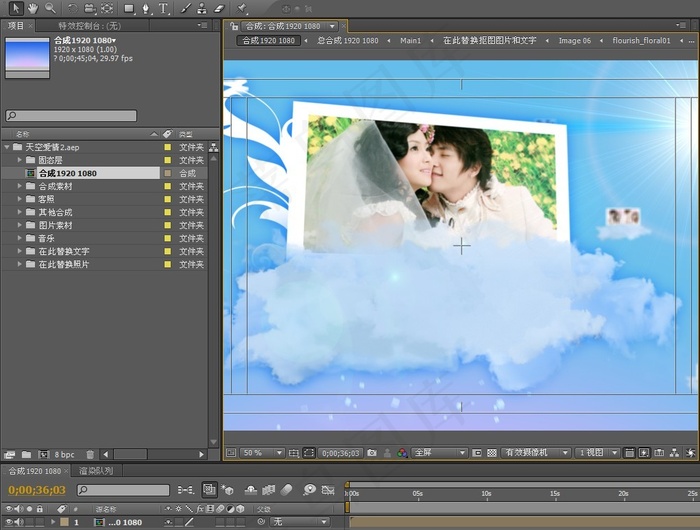Navigate to 总合成 1920 1080 breadcrumb
The height and width of the screenshot is (530, 700).
(348, 41)
